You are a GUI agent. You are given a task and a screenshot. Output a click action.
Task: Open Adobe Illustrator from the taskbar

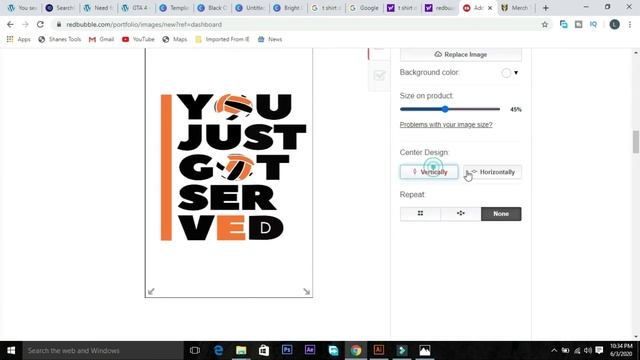[379, 350]
